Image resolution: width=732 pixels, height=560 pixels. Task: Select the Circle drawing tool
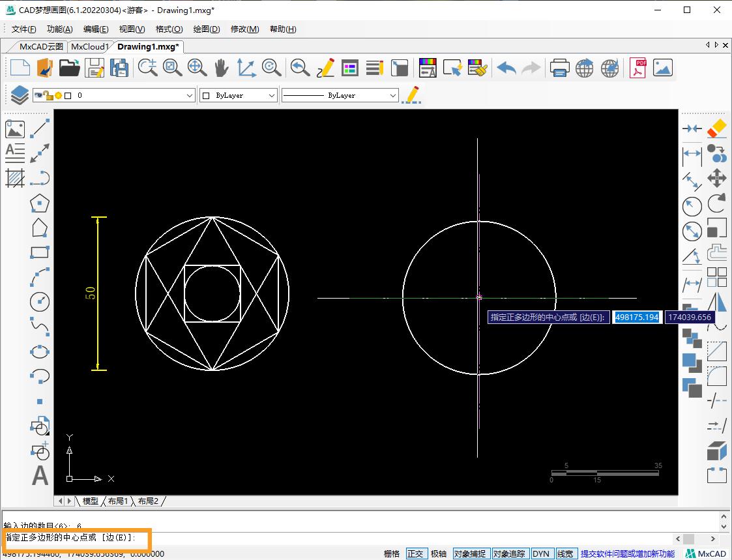(x=40, y=301)
